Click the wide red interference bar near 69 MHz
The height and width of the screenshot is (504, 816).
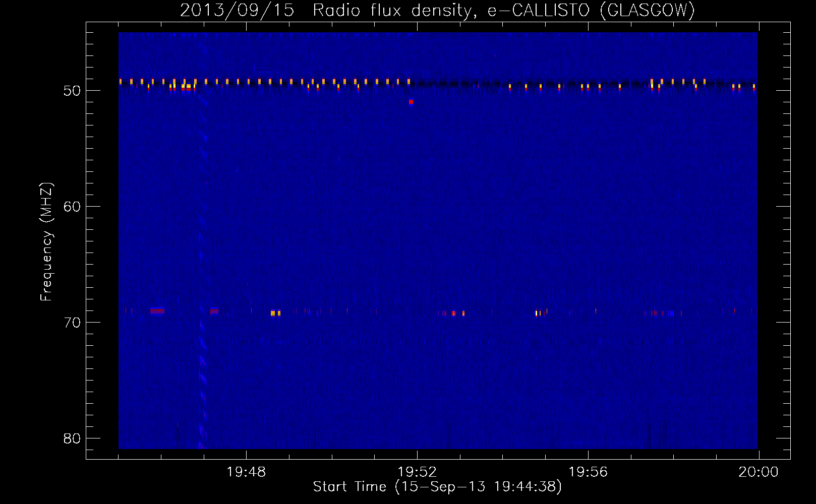(x=157, y=310)
